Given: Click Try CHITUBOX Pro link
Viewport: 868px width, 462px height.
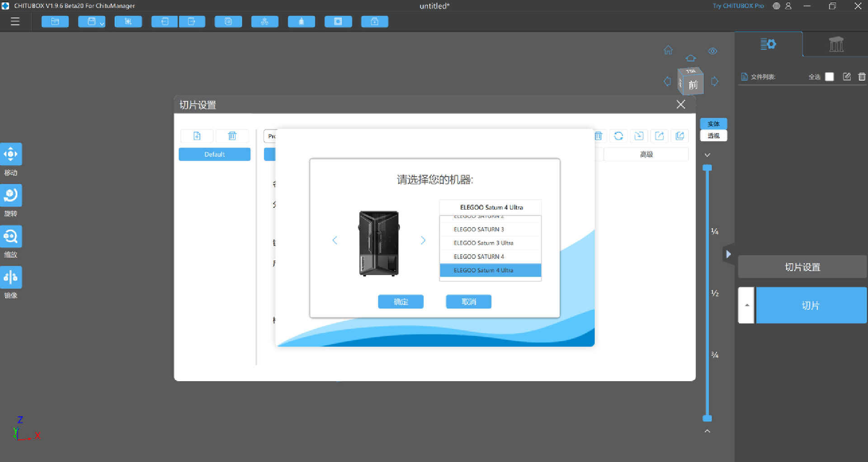Looking at the screenshot, I should pos(738,6).
